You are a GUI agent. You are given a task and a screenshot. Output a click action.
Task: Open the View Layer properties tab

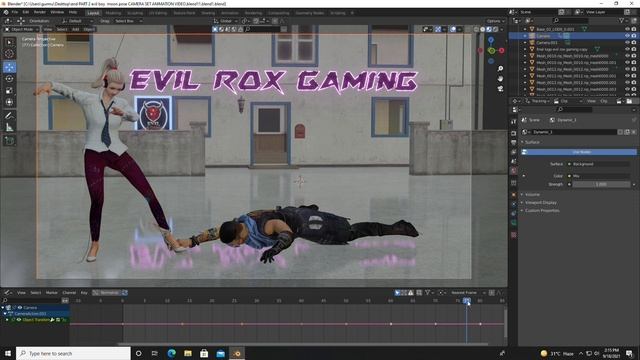click(513, 152)
